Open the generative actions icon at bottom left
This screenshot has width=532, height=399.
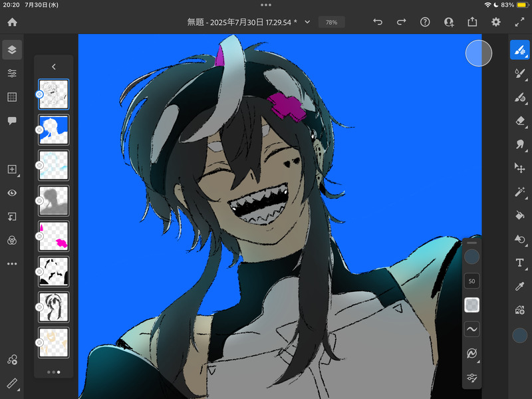click(12, 360)
